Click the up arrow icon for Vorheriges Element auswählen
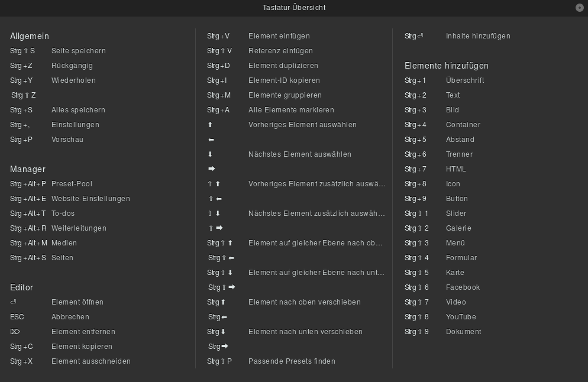Viewport: 588px width, 382px height. click(x=210, y=125)
